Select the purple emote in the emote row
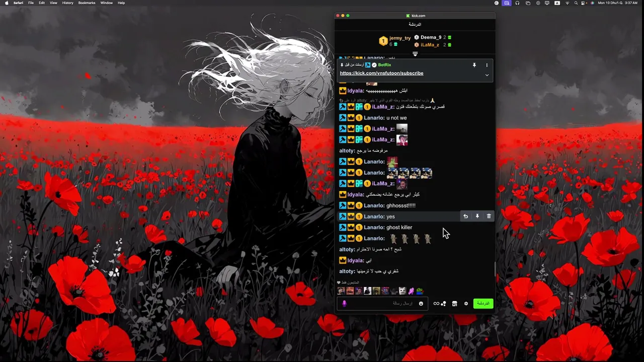644x362 pixels. tap(411, 291)
